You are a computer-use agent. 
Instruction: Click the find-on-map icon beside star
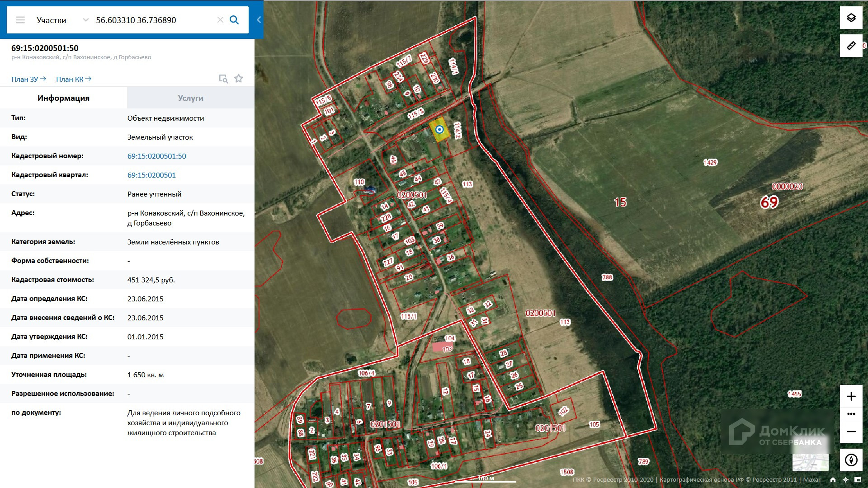coord(223,79)
